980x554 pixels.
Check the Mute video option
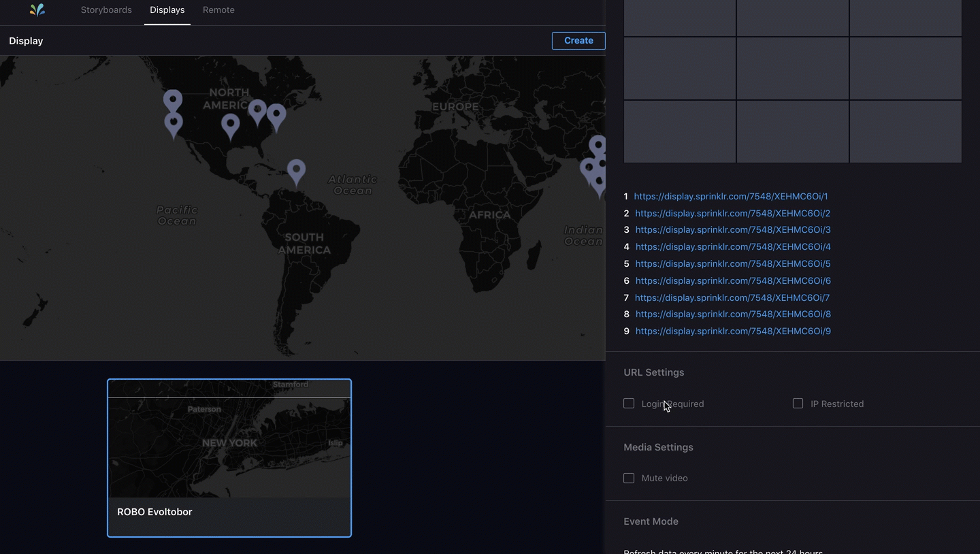[x=629, y=478]
